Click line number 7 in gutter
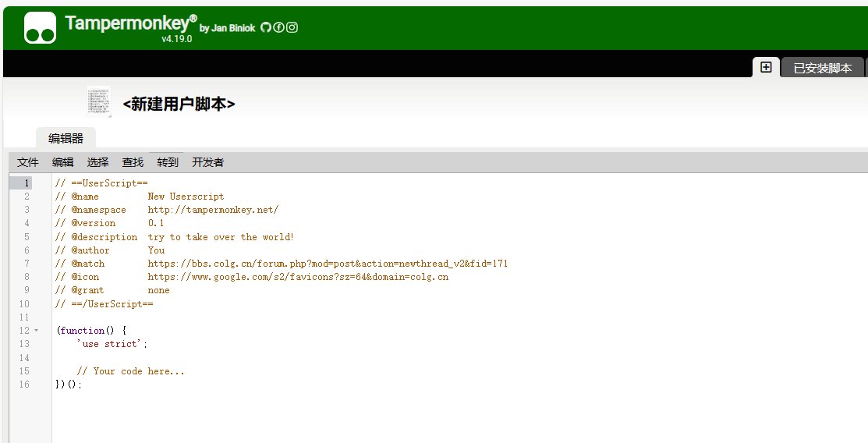The width and height of the screenshot is (868, 443). pos(27,263)
